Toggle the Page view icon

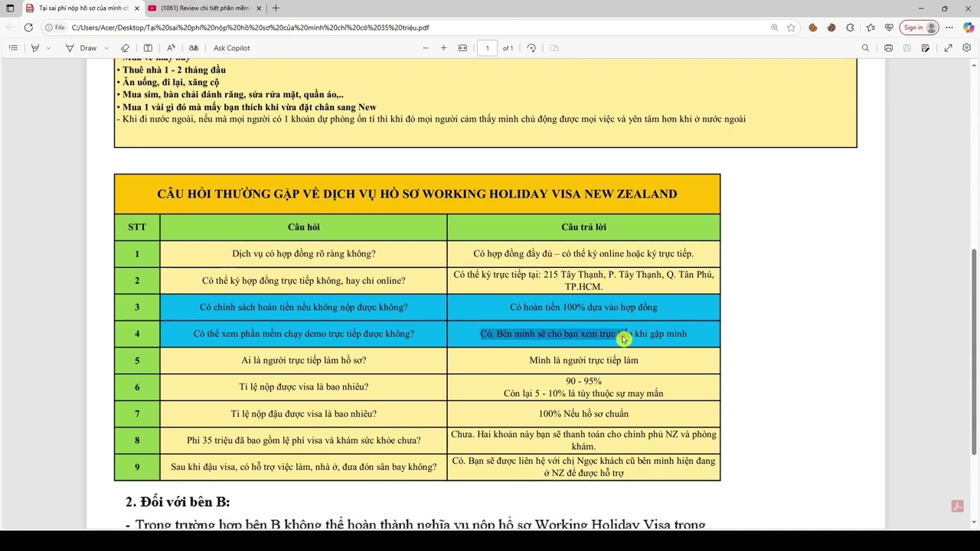(554, 48)
